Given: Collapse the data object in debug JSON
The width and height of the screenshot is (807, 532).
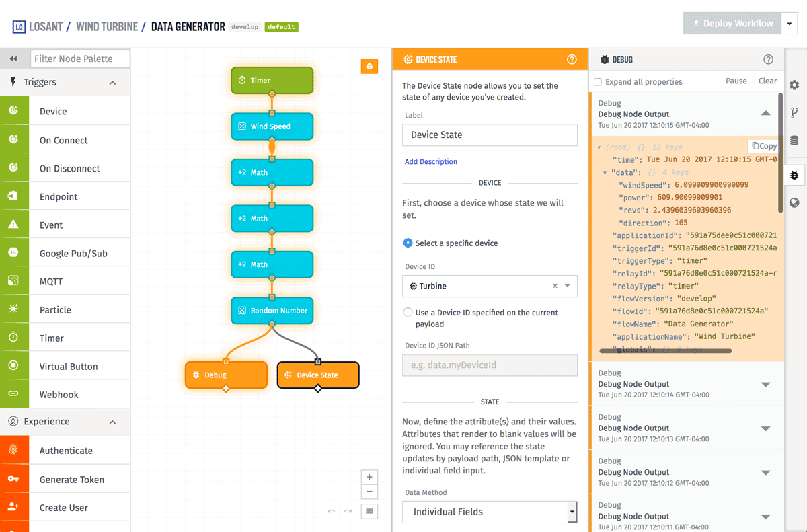Looking at the screenshot, I should pyautogui.click(x=605, y=173).
